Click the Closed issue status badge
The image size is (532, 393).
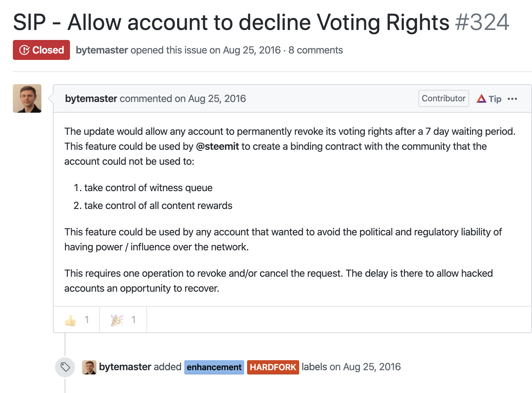[x=41, y=50]
